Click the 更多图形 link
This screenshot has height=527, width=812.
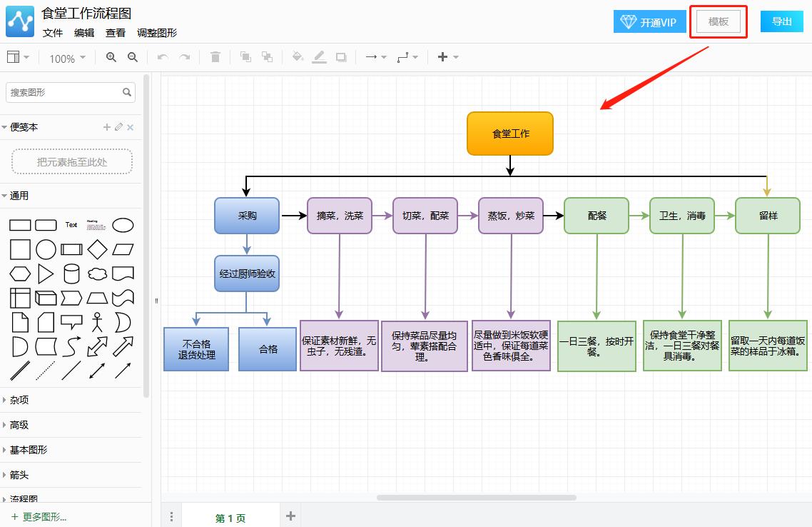pyautogui.click(x=39, y=516)
